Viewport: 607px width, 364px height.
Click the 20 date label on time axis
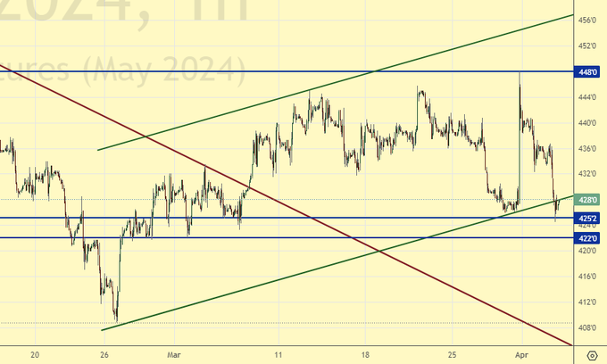(35, 354)
